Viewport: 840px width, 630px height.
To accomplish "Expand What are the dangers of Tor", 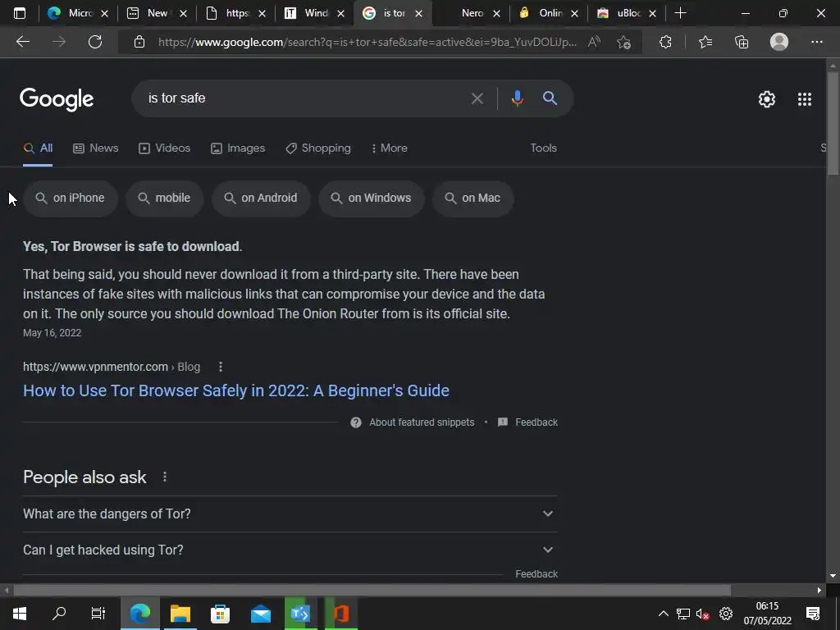I will click(x=290, y=514).
